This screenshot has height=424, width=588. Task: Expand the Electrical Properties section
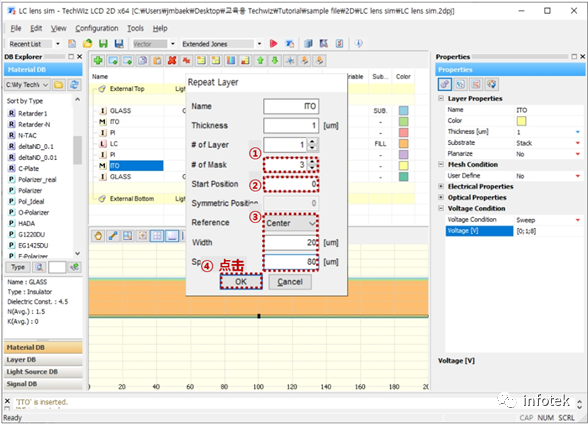(441, 186)
